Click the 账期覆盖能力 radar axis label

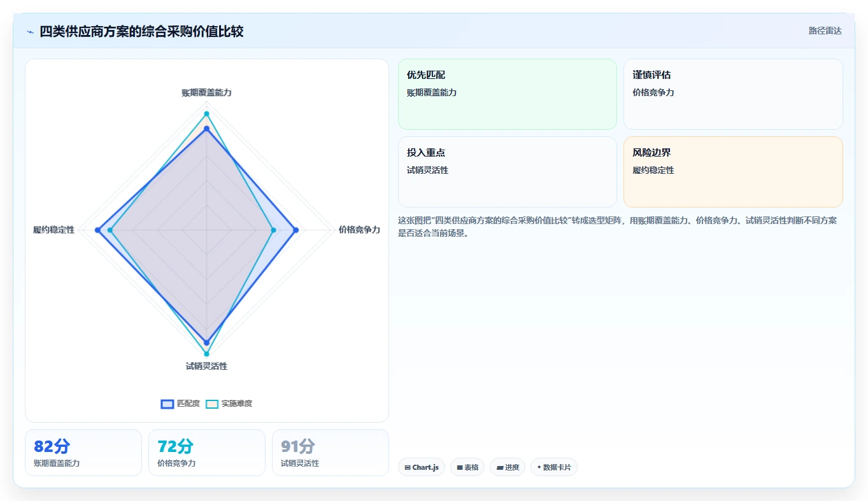(x=206, y=92)
